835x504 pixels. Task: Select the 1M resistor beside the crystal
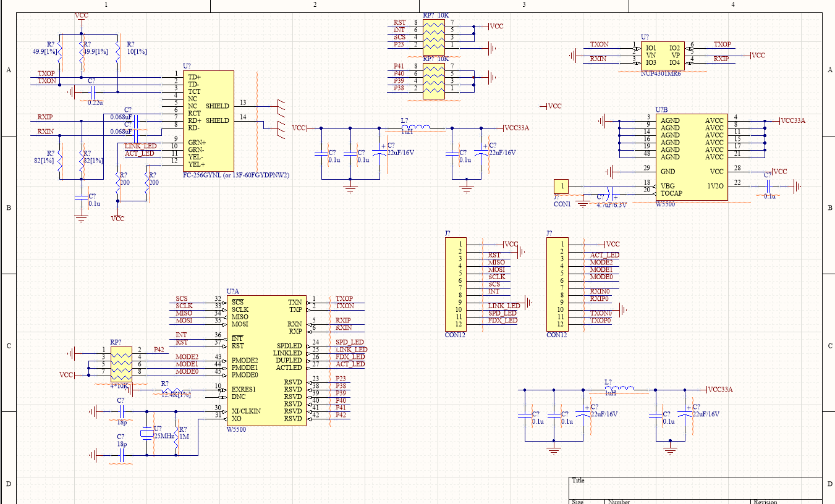[x=177, y=437]
